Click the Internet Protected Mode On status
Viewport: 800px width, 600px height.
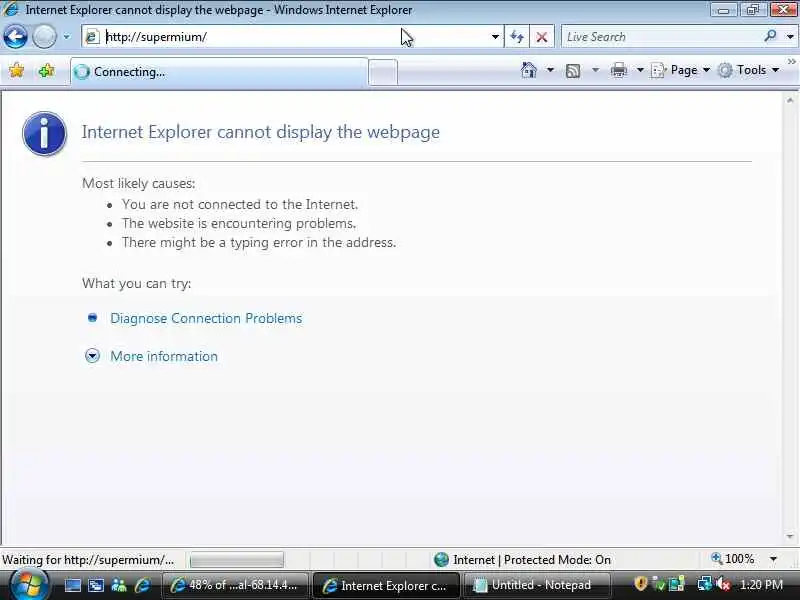coord(532,560)
